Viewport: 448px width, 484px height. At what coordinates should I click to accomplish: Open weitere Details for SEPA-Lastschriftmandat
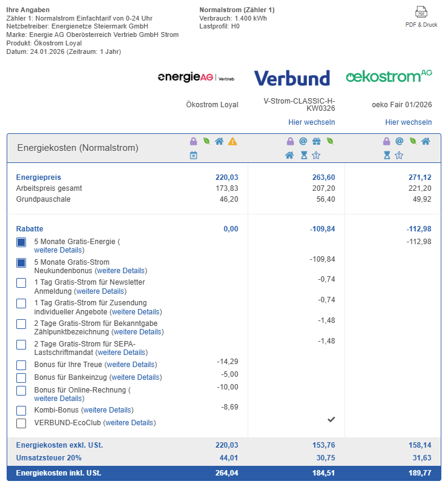click(122, 353)
